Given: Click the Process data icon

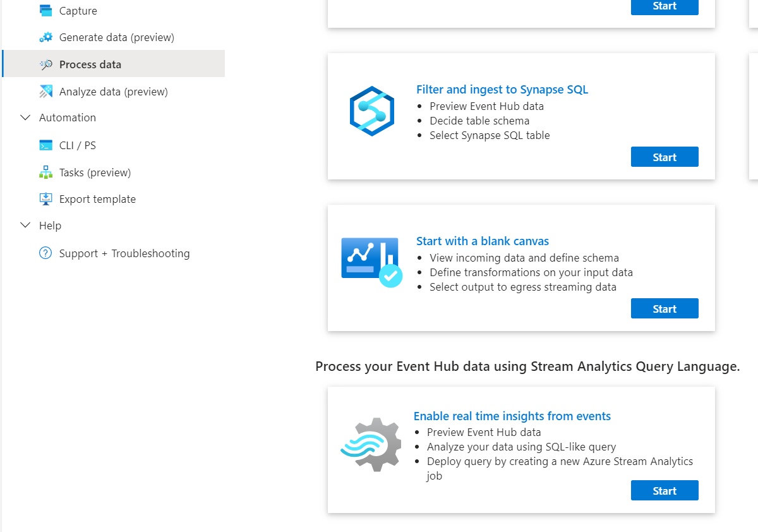Looking at the screenshot, I should tap(45, 64).
